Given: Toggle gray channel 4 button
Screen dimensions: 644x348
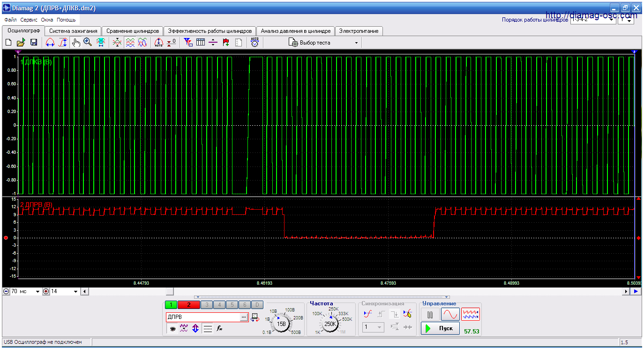Looking at the screenshot, I should (x=219, y=305).
